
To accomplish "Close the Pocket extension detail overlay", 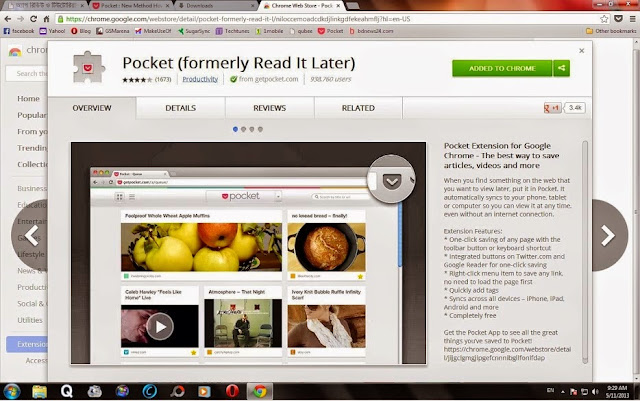I will click(582, 51).
